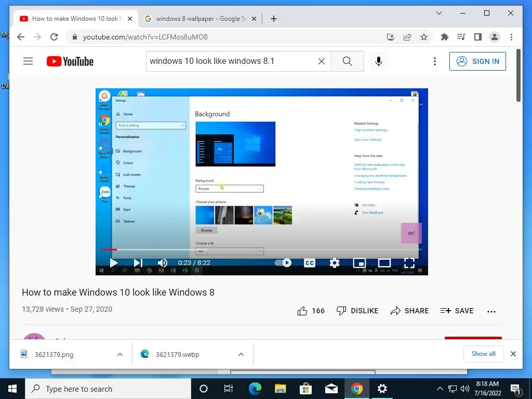Go back in browser history
The height and width of the screenshot is (399, 532).
(x=21, y=37)
